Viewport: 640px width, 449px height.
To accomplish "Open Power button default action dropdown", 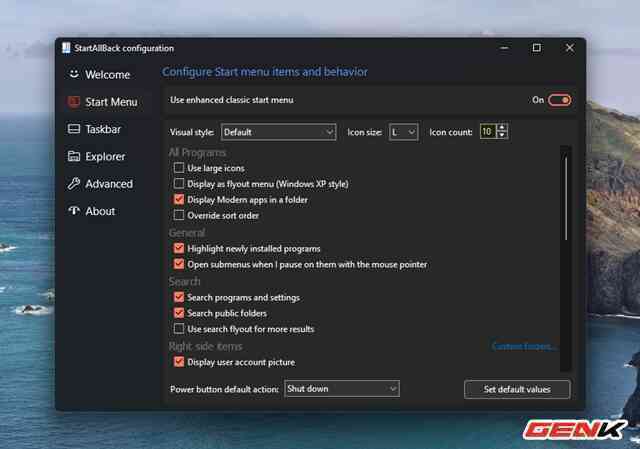I will pyautogui.click(x=342, y=389).
